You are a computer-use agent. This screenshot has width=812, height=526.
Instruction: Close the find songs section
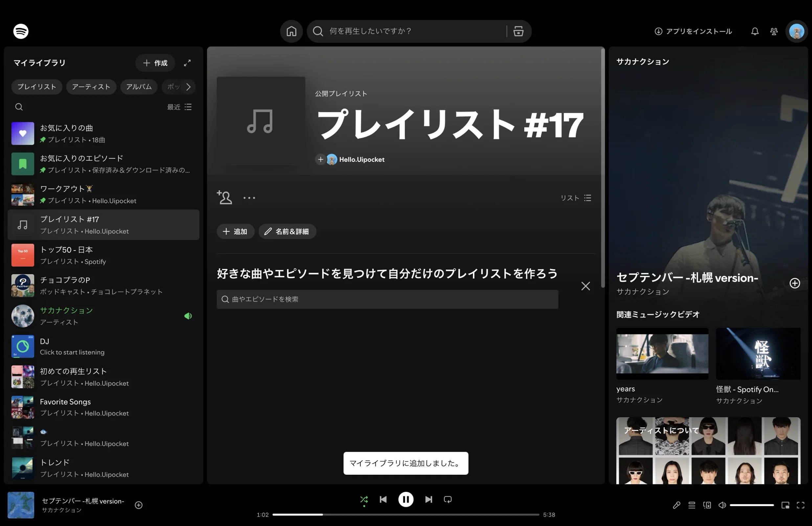pyautogui.click(x=585, y=286)
